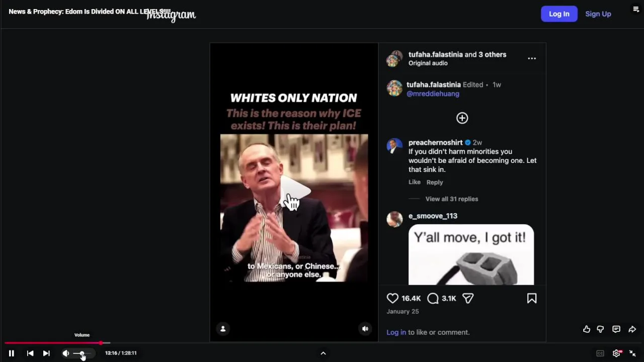This screenshot has width=644, height=362.
Task: Share the video using arrow icon
Action: [632, 329]
